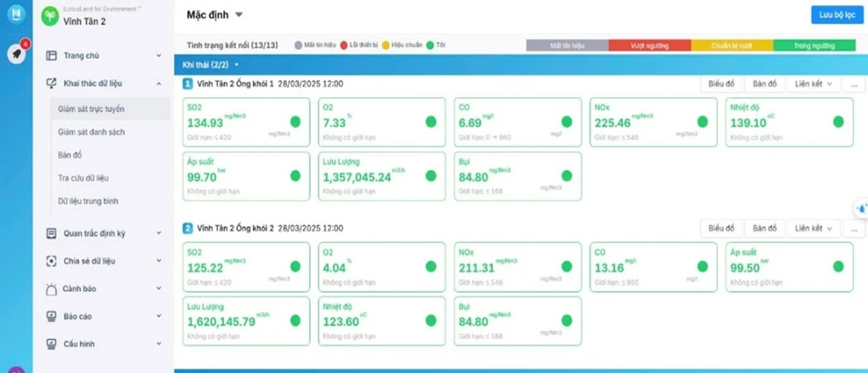Screen dimensions: 868x373
Task: Click Biểu đồ button for Ống khói 2
Action: tap(720, 228)
